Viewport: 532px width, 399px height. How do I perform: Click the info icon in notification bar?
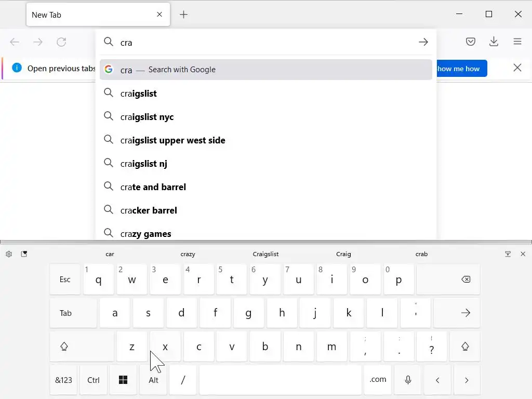click(17, 68)
